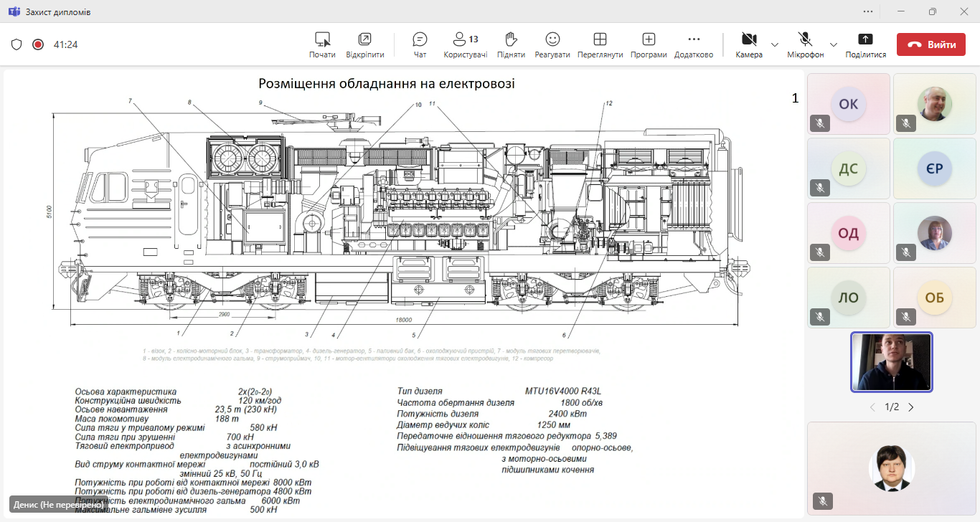Click the muted mic icon on ОД tile

tap(821, 252)
